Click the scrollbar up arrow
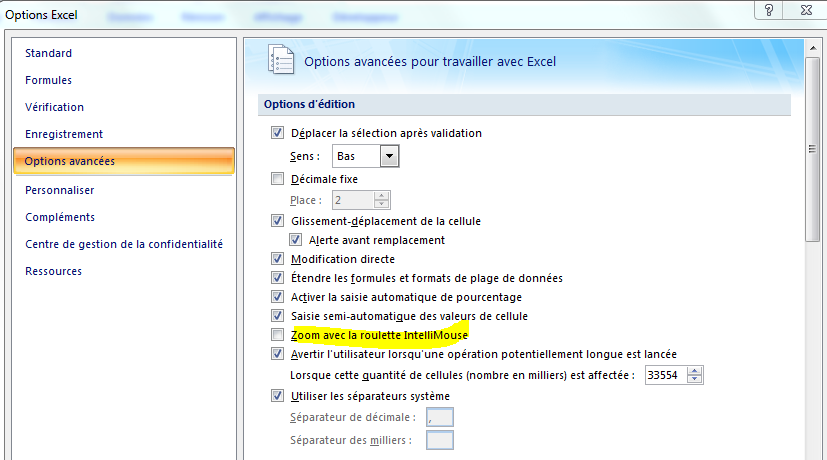Image resolution: width=827 pixels, height=460 pixels. coord(813,47)
